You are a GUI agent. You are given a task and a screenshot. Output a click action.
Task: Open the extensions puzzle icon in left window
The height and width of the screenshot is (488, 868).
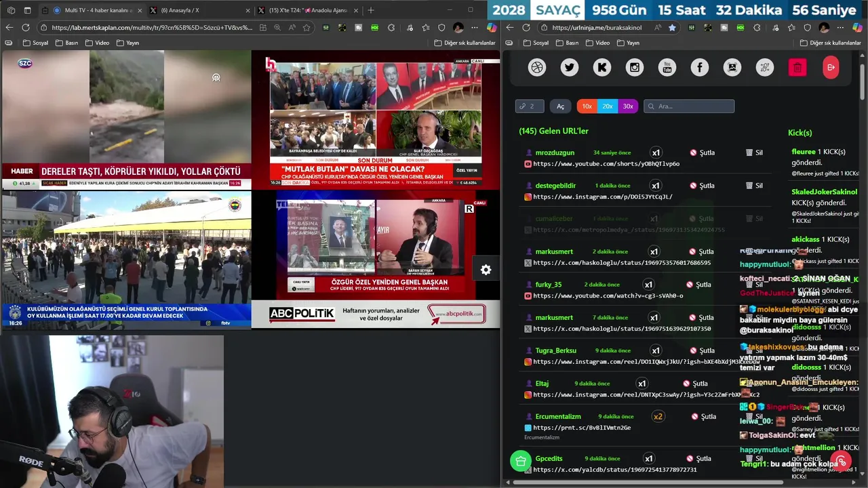[391, 27]
